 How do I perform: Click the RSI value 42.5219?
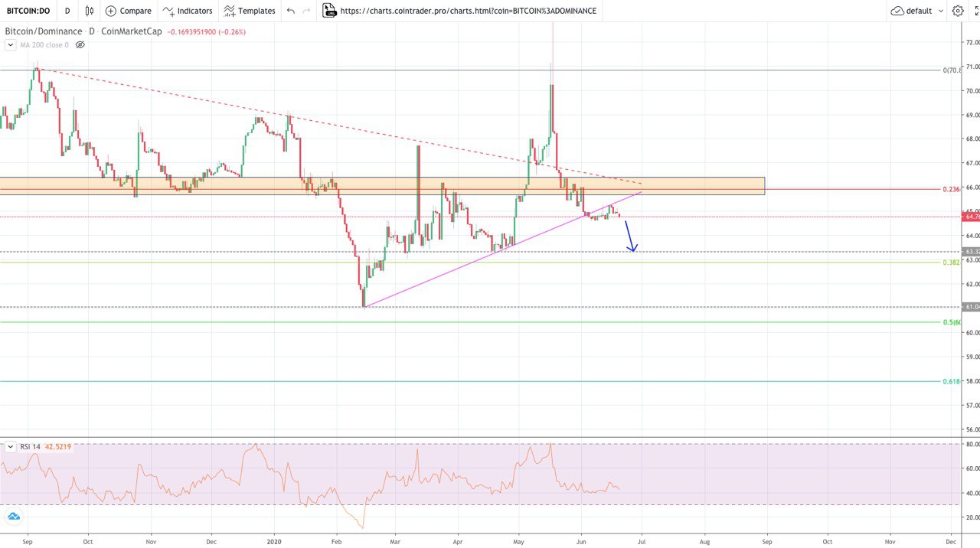coord(57,446)
